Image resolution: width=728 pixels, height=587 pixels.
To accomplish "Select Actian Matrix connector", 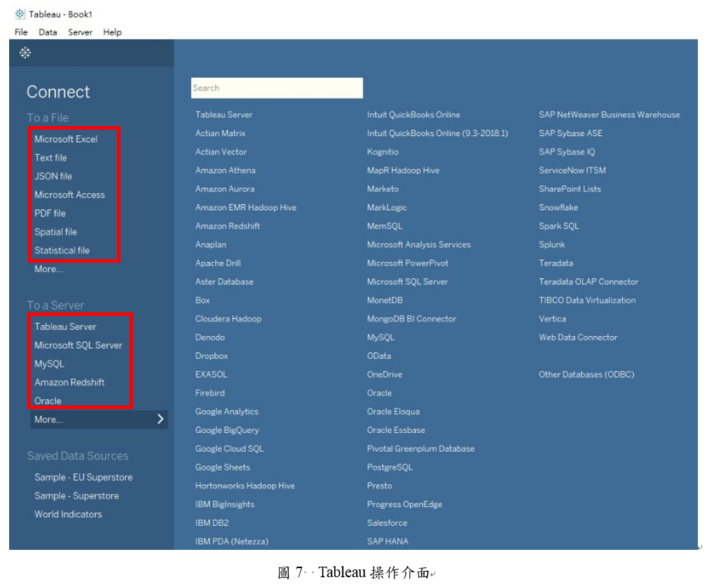I will point(221,133).
